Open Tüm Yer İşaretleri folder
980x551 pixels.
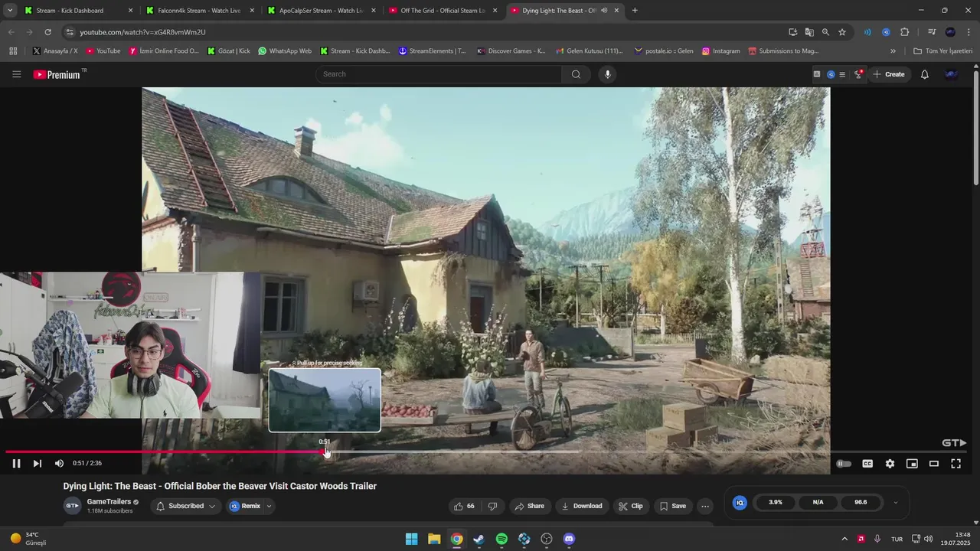pyautogui.click(x=943, y=51)
